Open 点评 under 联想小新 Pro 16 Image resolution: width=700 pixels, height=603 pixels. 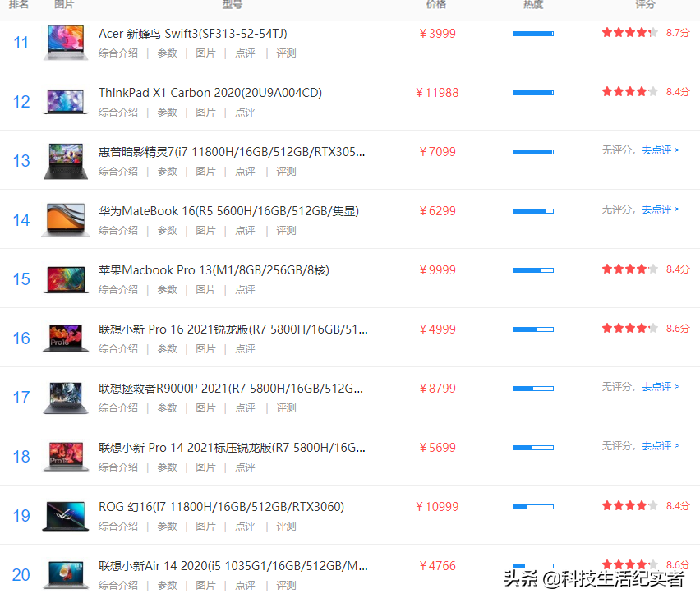tap(245, 348)
